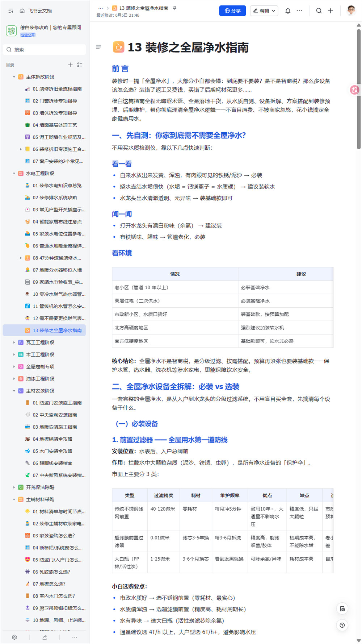Open help question mark button
Screen dimensions: 362x644
coord(342,625)
